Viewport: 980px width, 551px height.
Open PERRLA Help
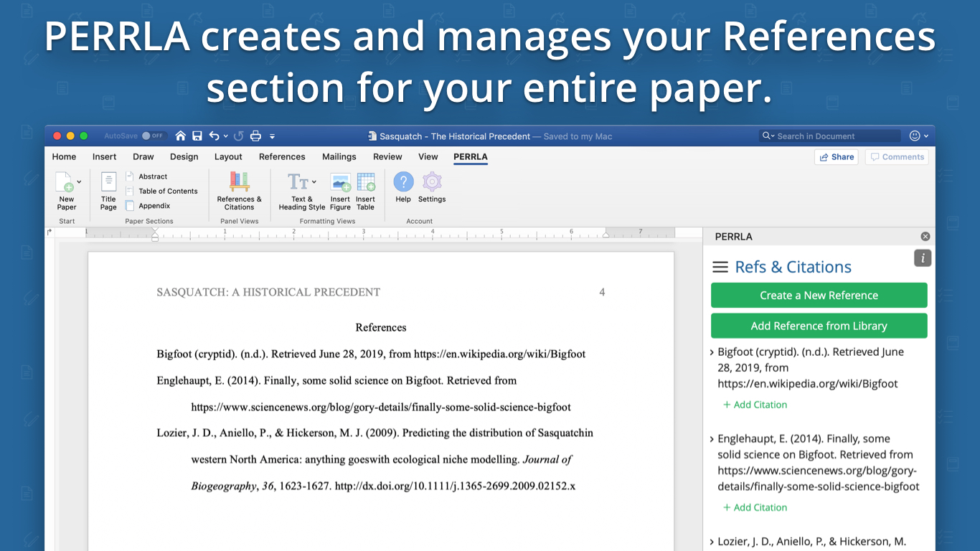pyautogui.click(x=403, y=187)
